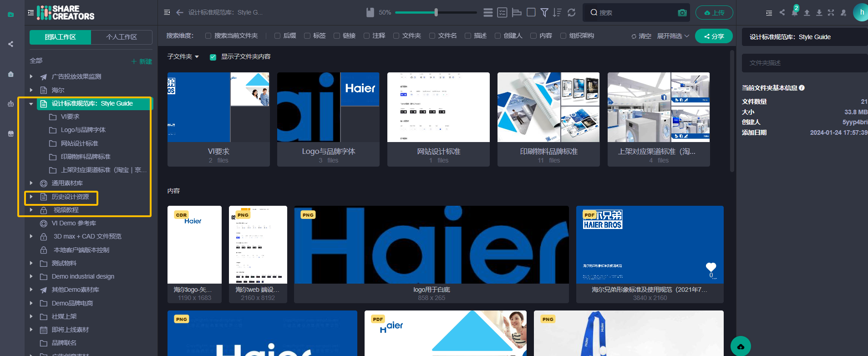This screenshot has height=356, width=868.
Task: Click in the 搜索 search field
Action: click(636, 13)
